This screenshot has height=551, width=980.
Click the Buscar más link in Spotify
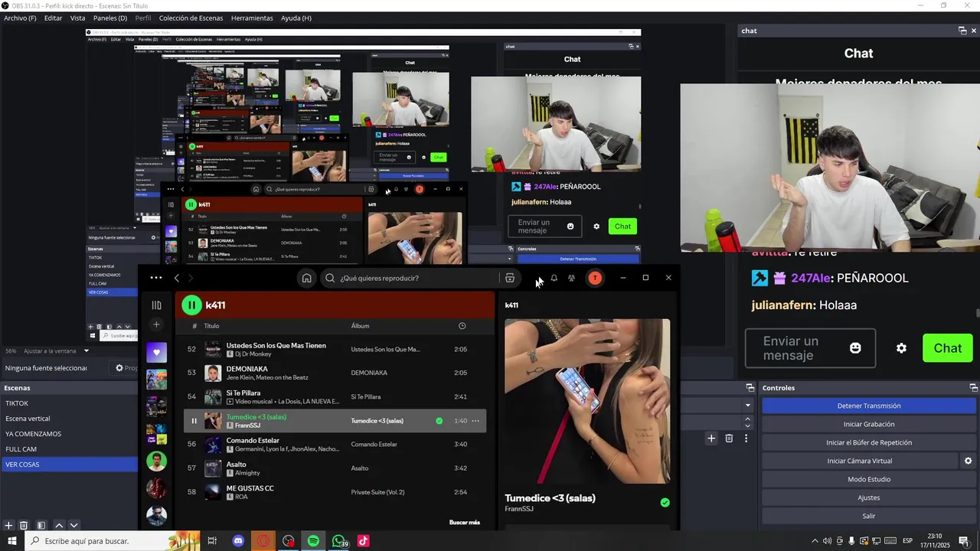(464, 522)
